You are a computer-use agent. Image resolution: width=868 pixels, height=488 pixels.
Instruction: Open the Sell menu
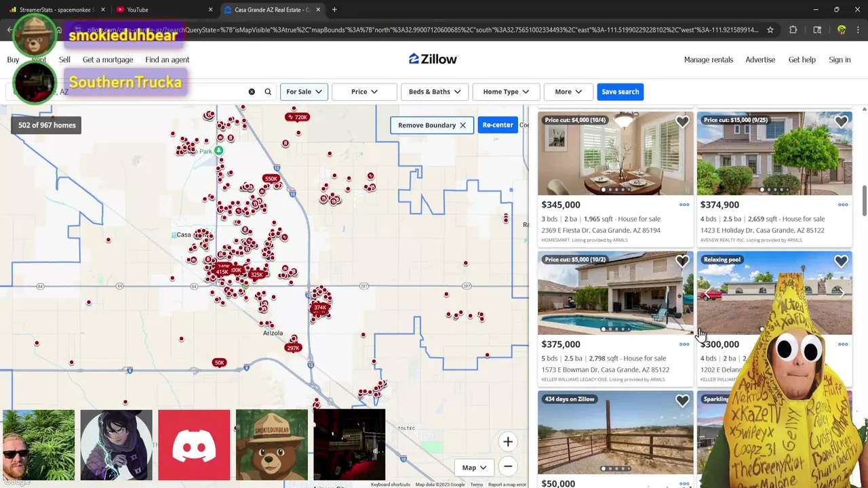point(64,60)
